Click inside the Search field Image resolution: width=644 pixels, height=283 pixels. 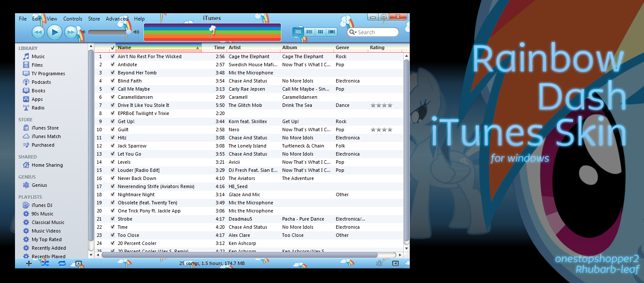click(377, 32)
